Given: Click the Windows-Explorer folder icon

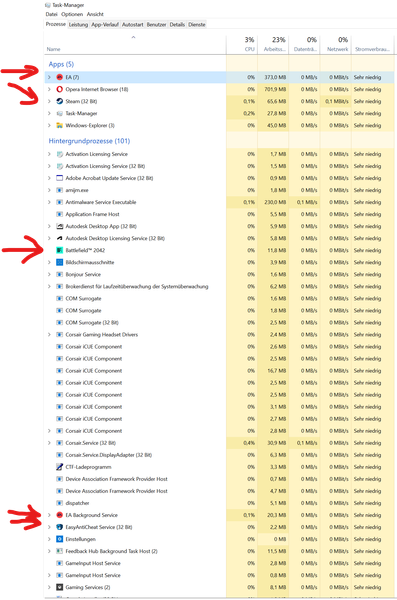Looking at the screenshot, I should [59, 126].
